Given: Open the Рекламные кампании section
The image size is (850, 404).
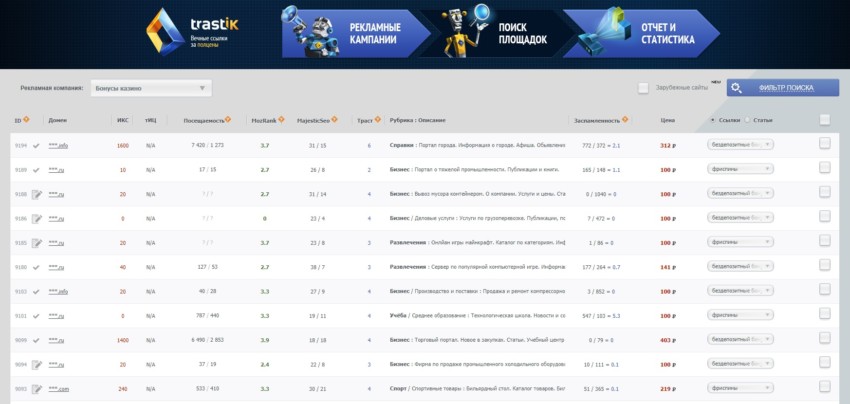Looking at the screenshot, I should pyautogui.click(x=356, y=33).
